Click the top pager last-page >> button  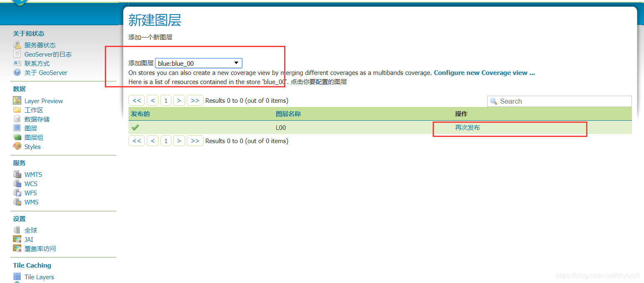point(195,100)
